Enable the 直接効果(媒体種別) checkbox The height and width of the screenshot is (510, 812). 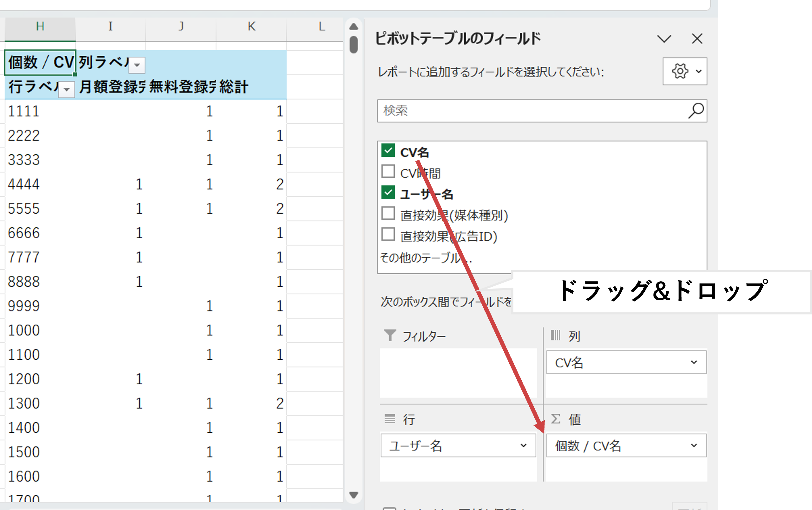click(x=388, y=213)
